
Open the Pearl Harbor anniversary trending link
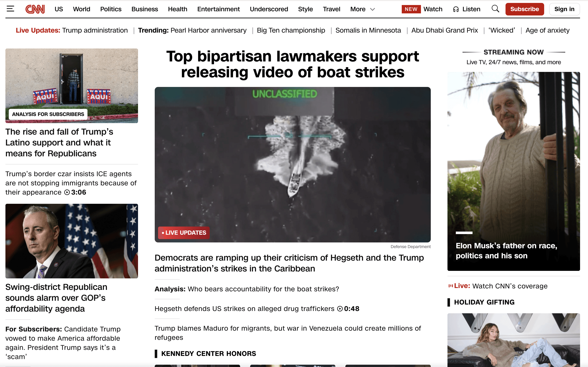208,30
